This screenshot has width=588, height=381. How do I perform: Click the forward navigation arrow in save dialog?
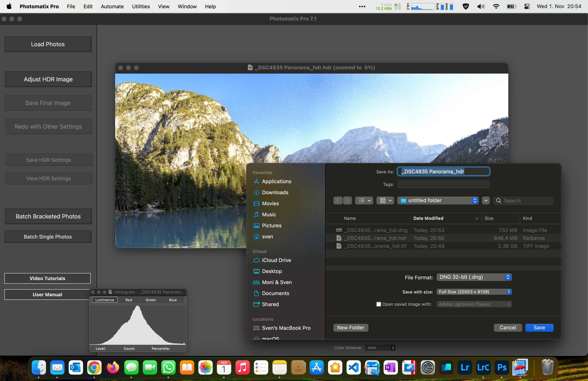(x=347, y=201)
